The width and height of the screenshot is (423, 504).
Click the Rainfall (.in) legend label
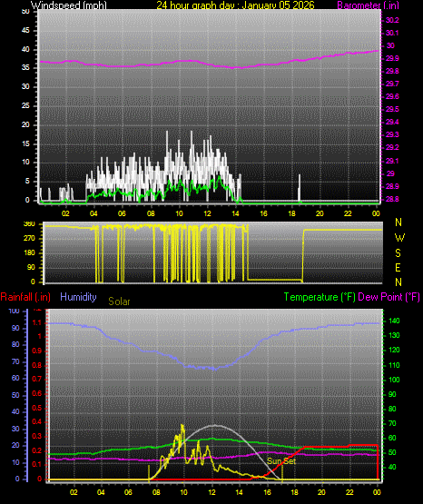coord(25,297)
